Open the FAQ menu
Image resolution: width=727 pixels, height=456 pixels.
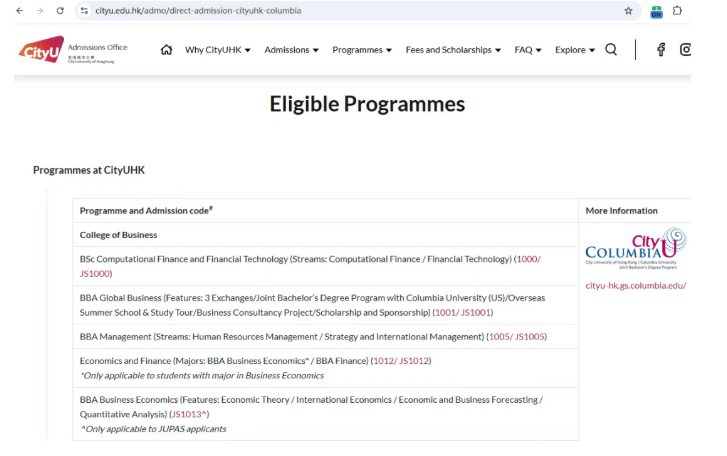click(528, 50)
